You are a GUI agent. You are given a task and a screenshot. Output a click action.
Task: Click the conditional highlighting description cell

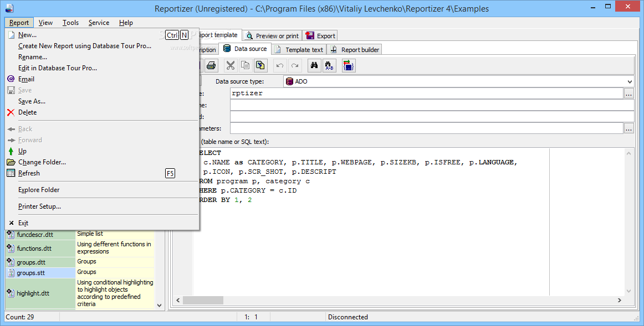115,293
